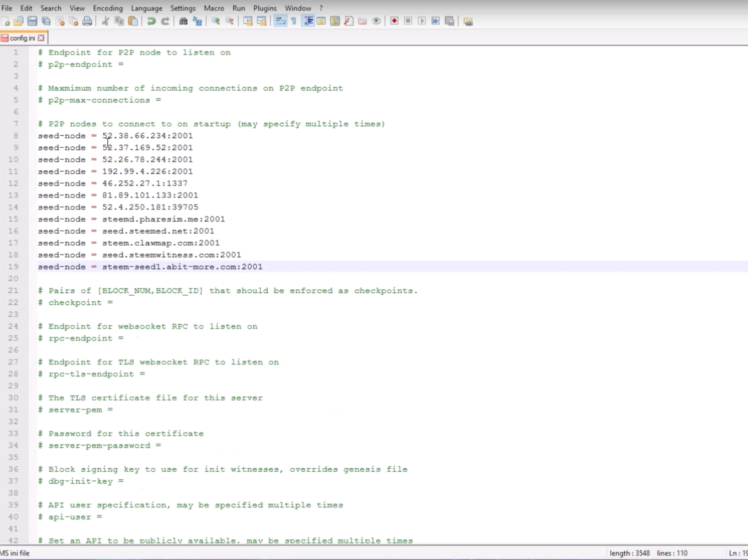The height and width of the screenshot is (560, 748).
Task: Select the config.ini tab
Action: coord(22,38)
